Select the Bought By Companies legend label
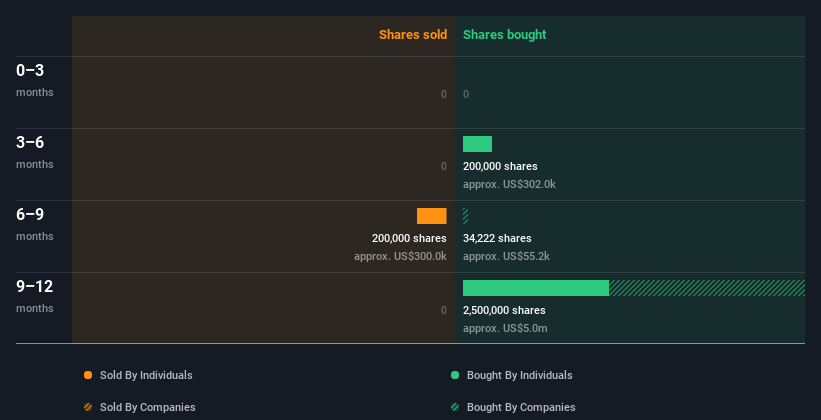The width and height of the screenshot is (821, 420). point(521,407)
